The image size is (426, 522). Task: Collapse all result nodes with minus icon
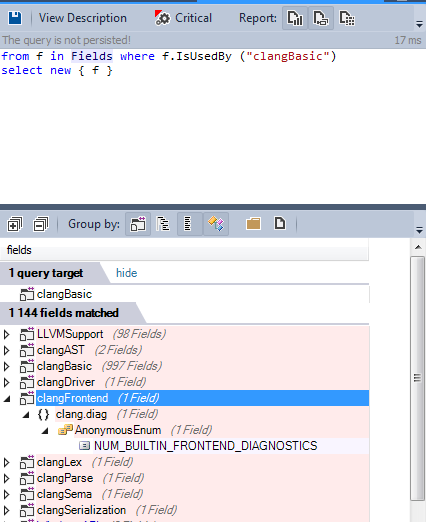(x=41, y=224)
